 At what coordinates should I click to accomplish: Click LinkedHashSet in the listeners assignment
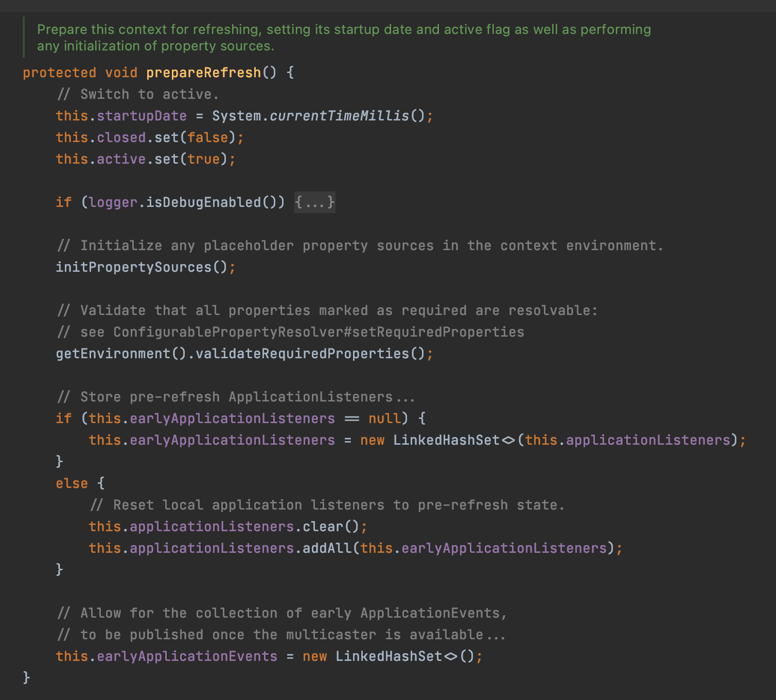tap(447, 440)
